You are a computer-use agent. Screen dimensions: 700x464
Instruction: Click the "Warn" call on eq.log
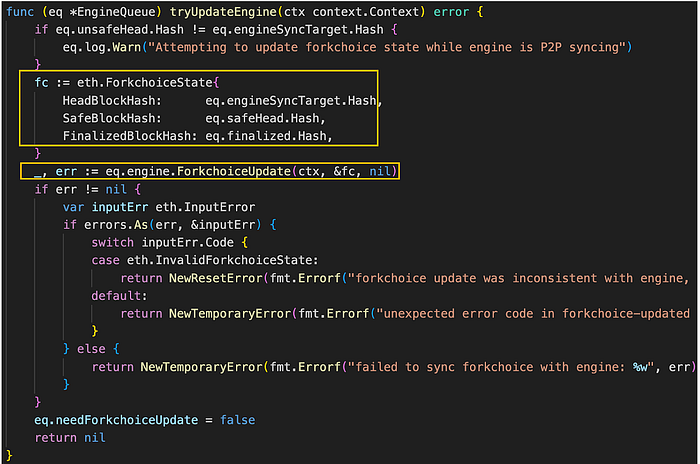pos(126,47)
